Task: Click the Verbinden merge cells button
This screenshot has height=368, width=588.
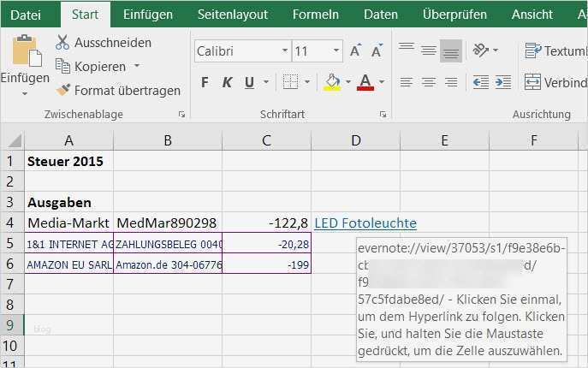Action: 555,82
